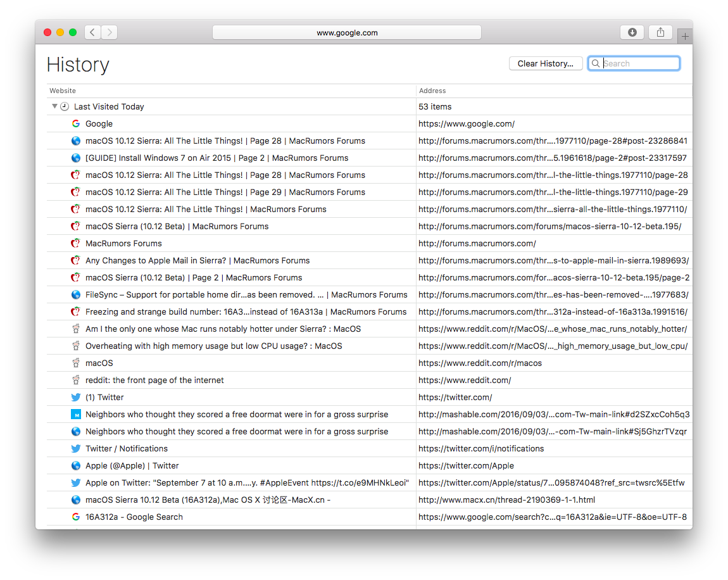728x580 pixels.
Task: Click the Website column header
Action: point(63,91)
